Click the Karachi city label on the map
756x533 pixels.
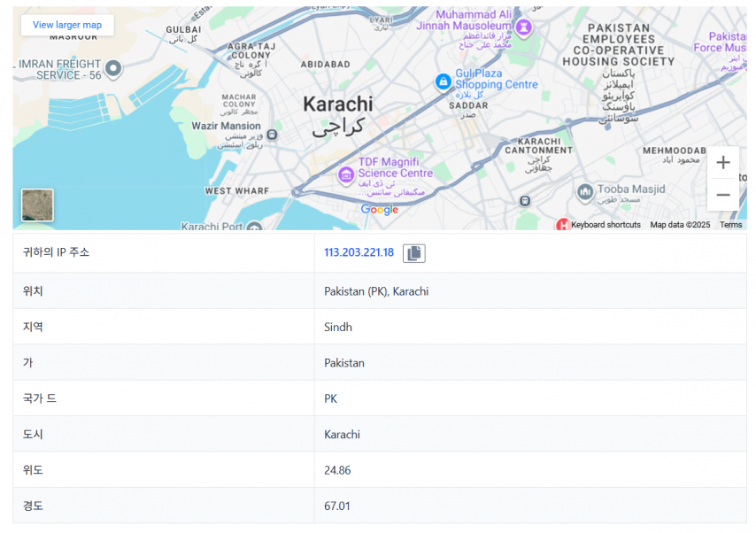(337, 104)
